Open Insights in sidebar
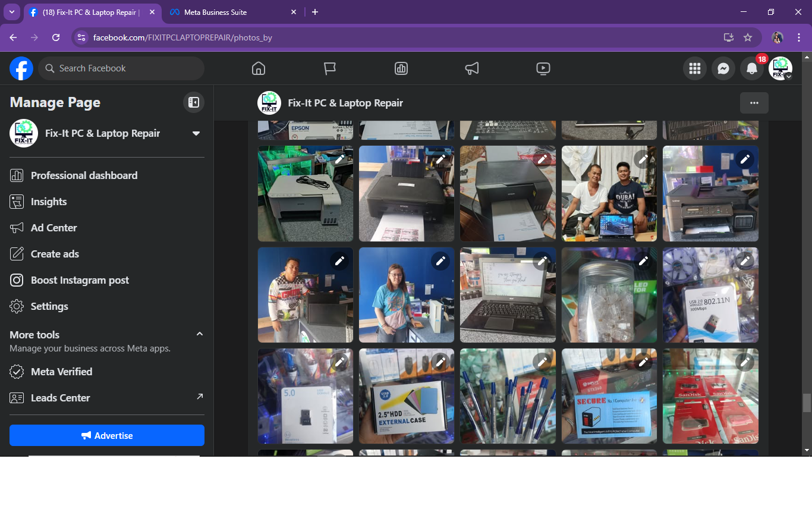812x515 pixels. tap(107, 202)
